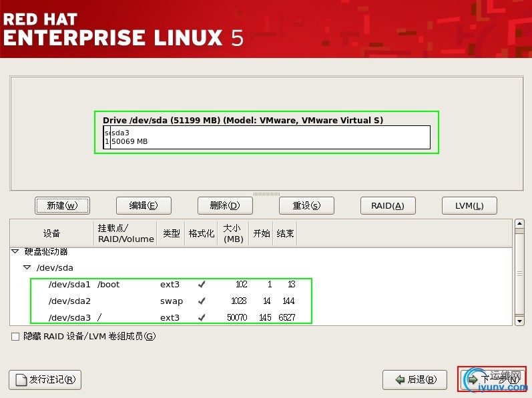The image size is (532, 398).
Task: Click the 格式化 column header
Action: point(201,233)
